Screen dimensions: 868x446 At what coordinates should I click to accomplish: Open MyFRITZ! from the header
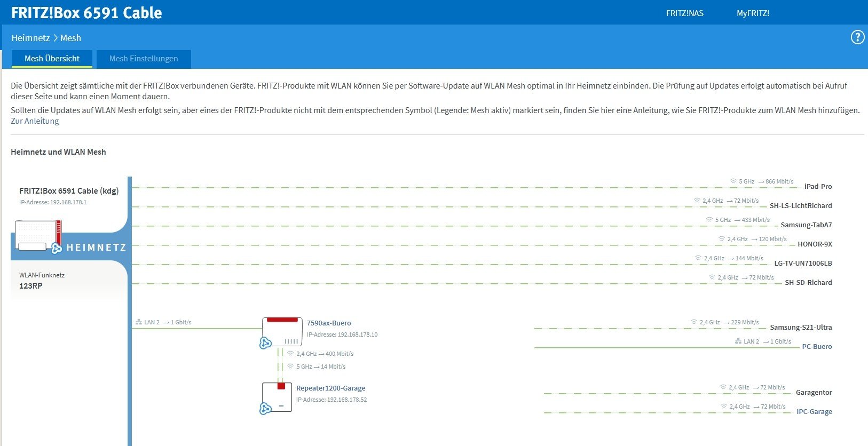tap(753, 13)
